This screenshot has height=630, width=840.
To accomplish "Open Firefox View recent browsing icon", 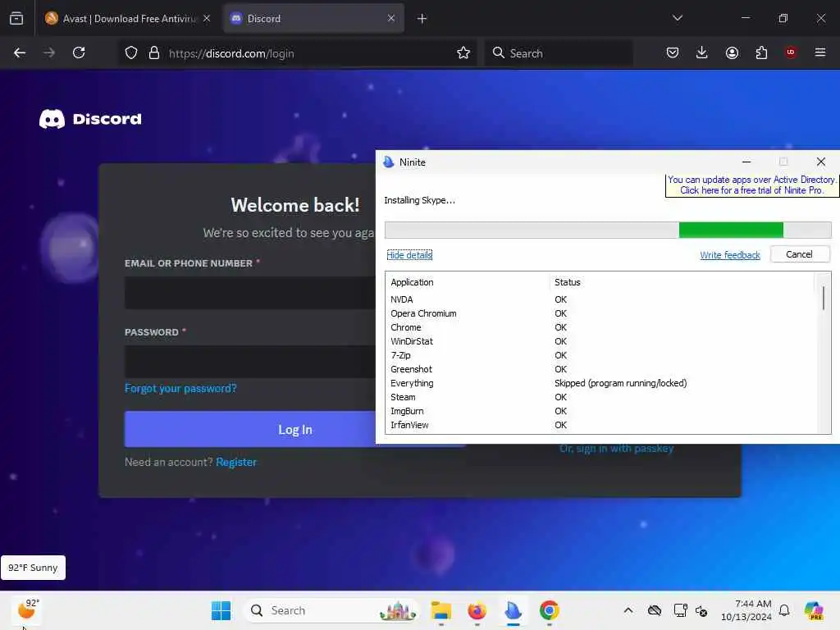I will [x=16, y=19].
